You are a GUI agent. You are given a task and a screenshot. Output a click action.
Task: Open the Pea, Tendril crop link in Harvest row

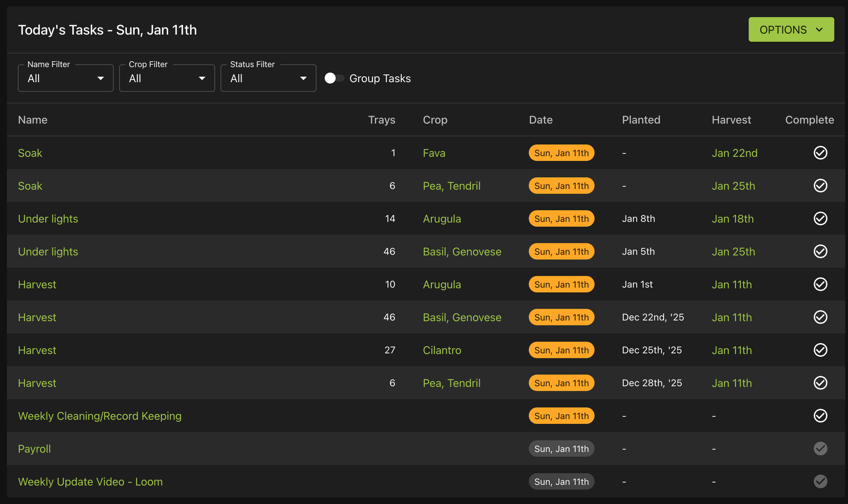451,383
